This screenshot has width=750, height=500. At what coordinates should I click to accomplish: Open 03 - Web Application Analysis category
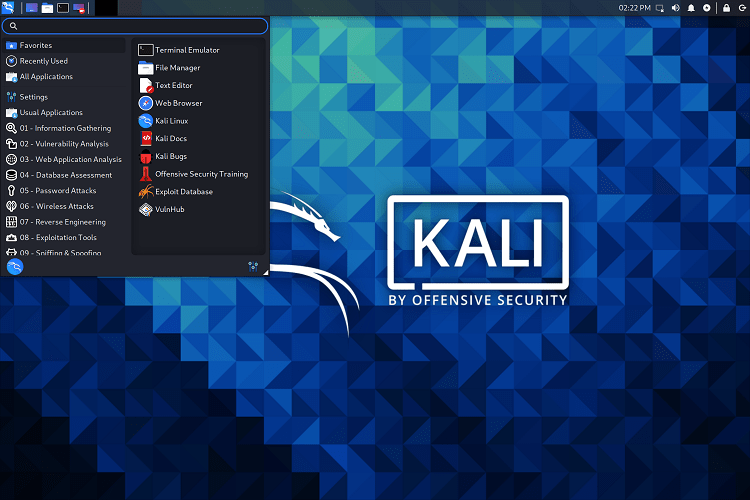(x=65, y=159)
